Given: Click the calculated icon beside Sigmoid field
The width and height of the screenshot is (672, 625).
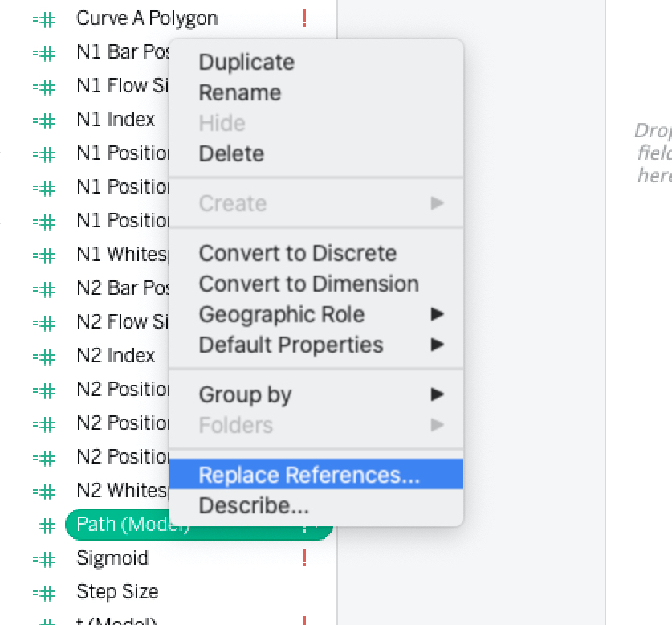Looking at the screenshot, I should [x=44, y=559].
